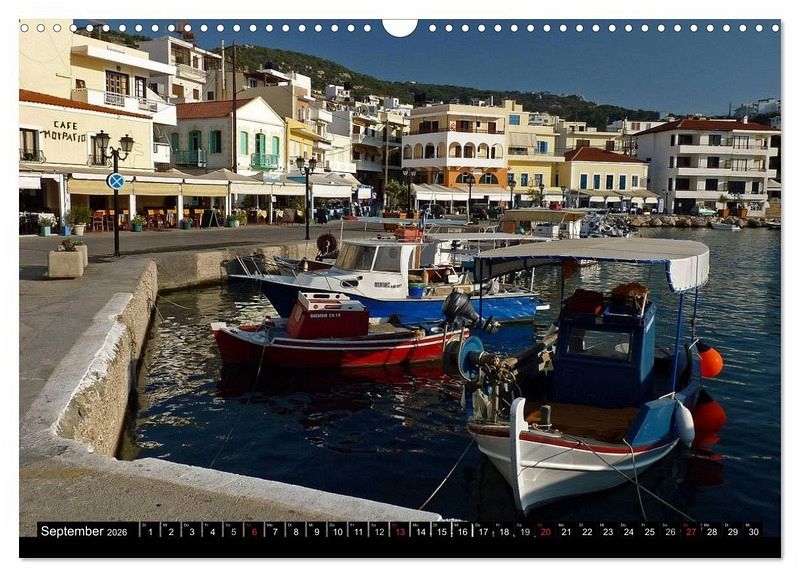800x577 pixels.
Task: Click day 30 at the strip's end
Action: pyautogui.click(x=753, y=531)
